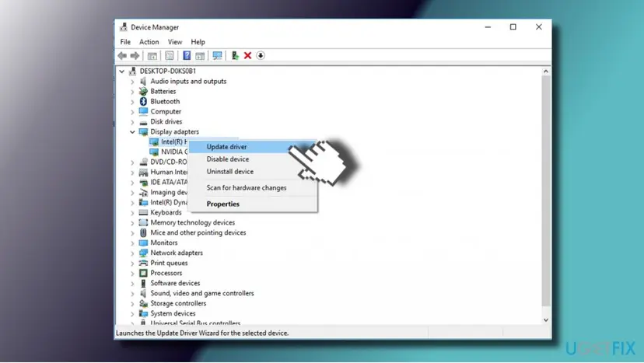
Task: Click the scrollbar up arrow
Action: click(x=546, y=72)
